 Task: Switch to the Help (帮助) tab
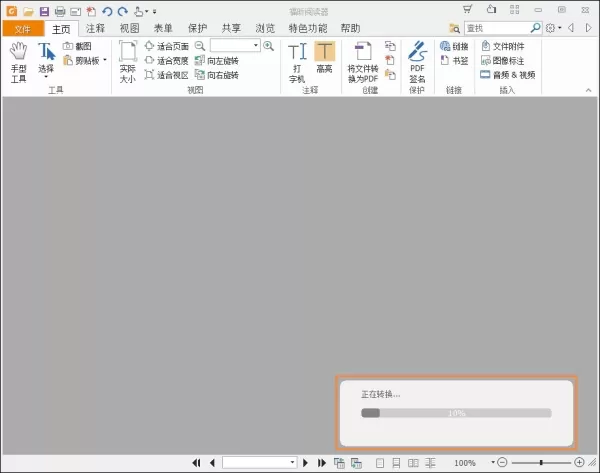351,28
